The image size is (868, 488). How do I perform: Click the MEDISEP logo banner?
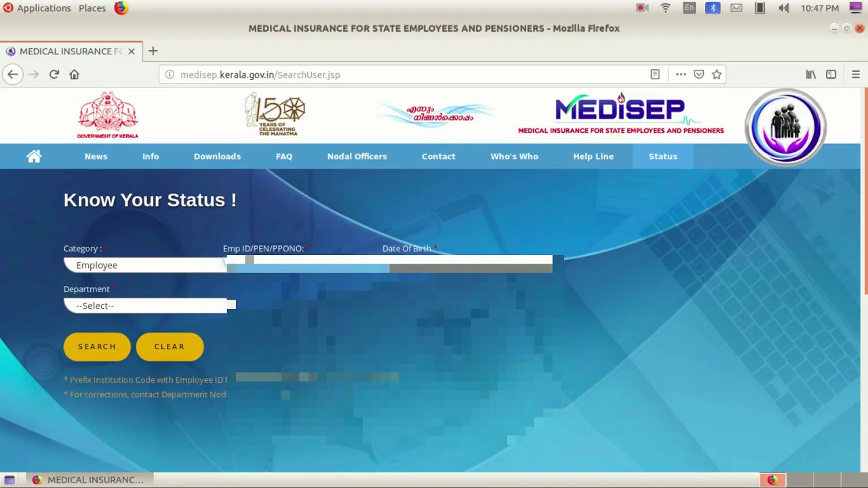pyautogui.click(x=621, y=114)
